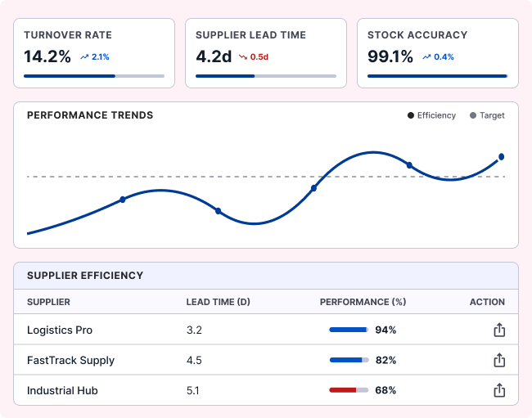Click the down-trend arrow beside 0.5d
532x418 pixels.
pos(243,57)
